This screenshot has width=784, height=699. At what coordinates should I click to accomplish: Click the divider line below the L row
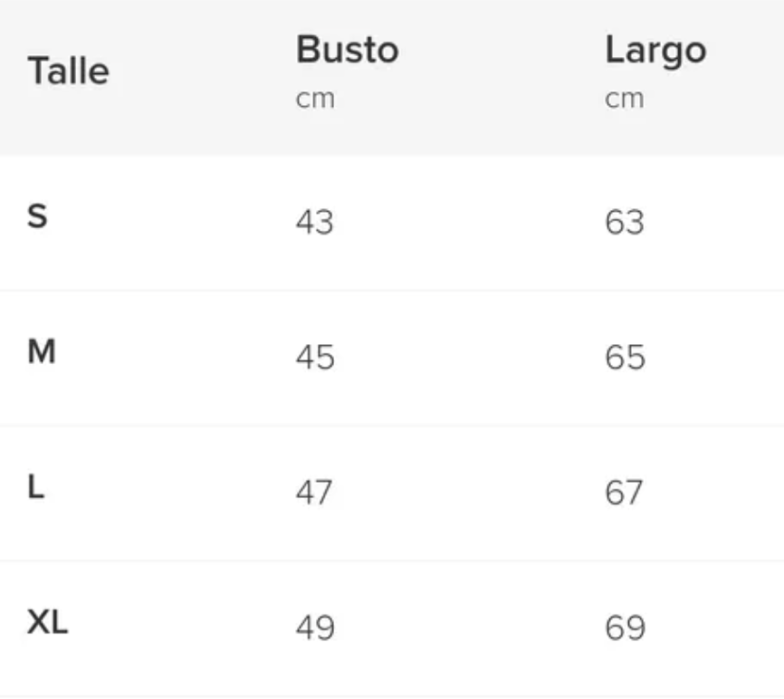(x=392, y=560)
